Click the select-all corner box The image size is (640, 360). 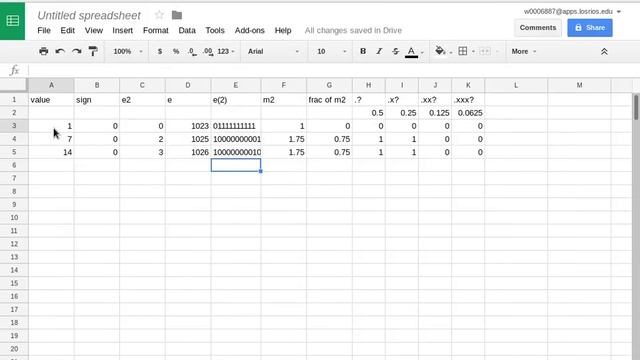tap(13, 85)
